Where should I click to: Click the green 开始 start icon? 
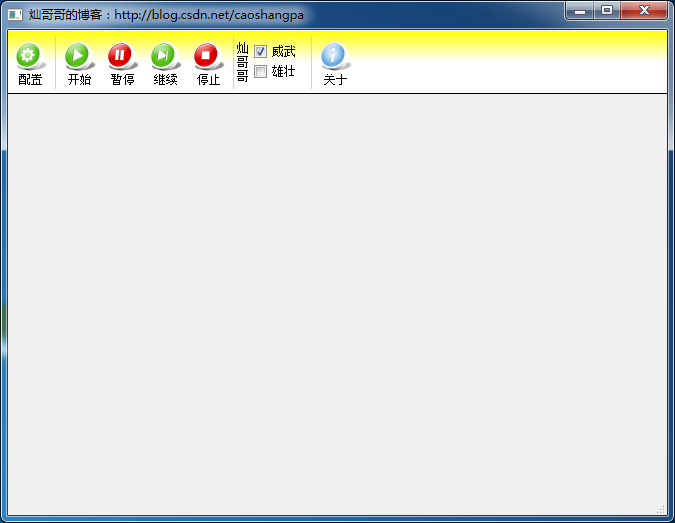click(78, 56)
